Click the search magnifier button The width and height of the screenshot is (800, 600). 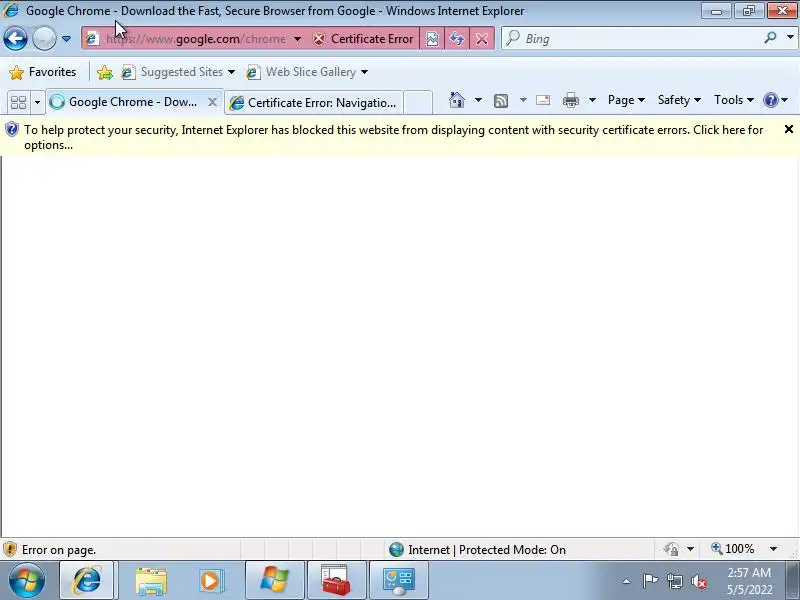(770, 38)
